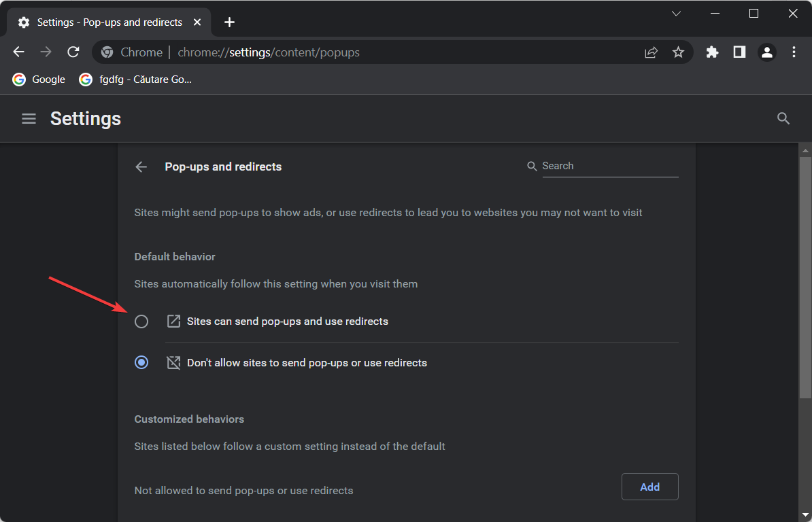Click the share page icon
This screenshot has height=522, width=812.
coord(651,52)
